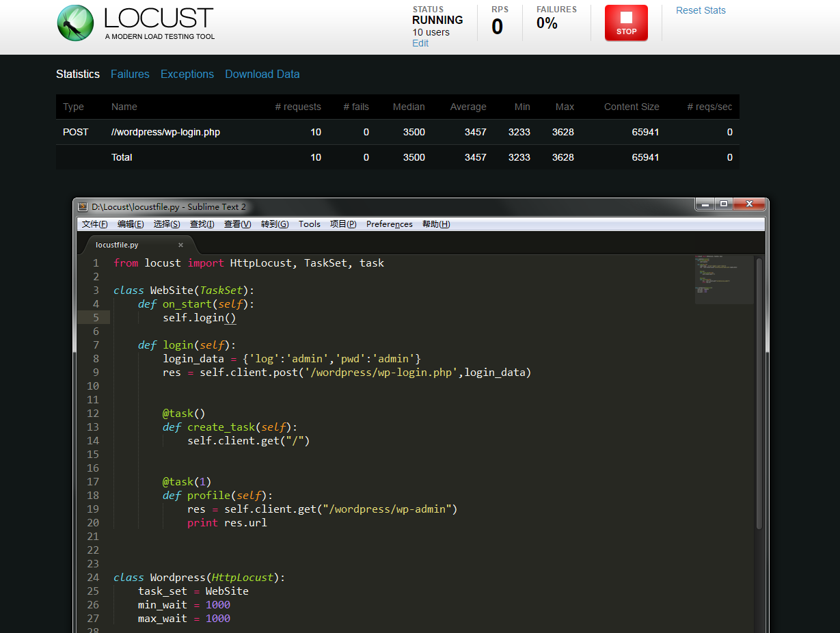Click the Locust grasshopper logo icon
Image resolution: width=840 pixels, height=633 pixels.
coord(75,23)
